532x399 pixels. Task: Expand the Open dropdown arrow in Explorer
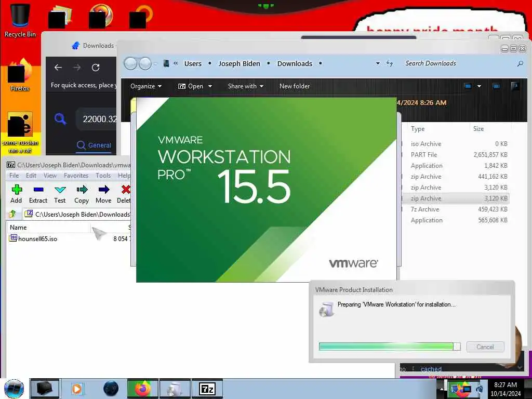210,86
